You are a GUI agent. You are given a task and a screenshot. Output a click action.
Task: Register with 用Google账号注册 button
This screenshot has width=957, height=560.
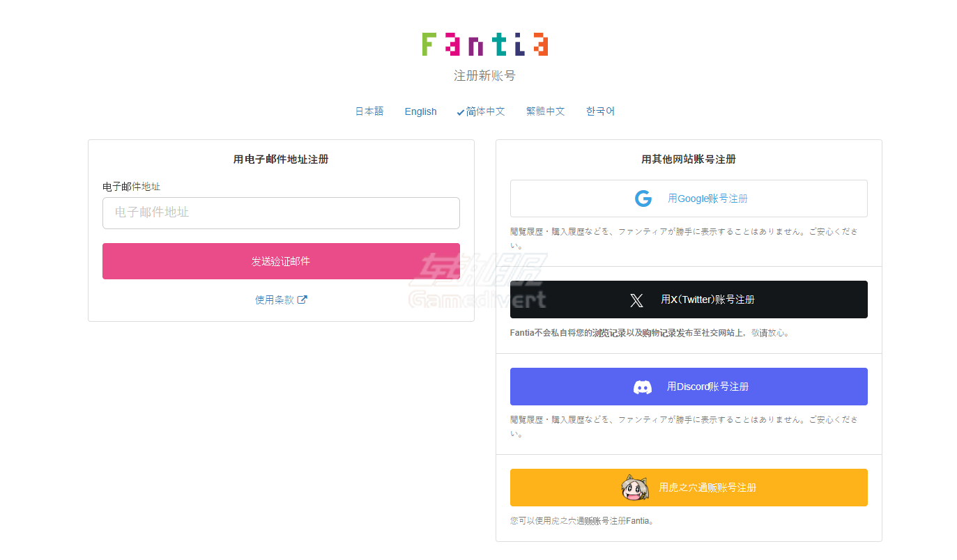689,199
